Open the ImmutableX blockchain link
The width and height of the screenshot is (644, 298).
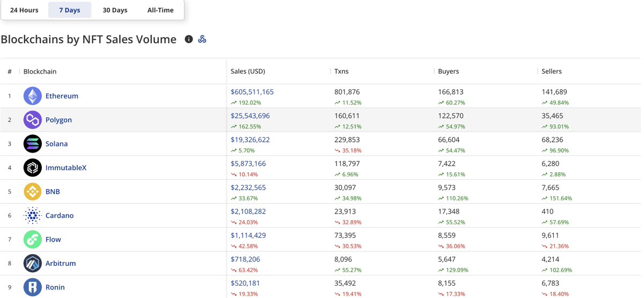[x=66, y=168]
